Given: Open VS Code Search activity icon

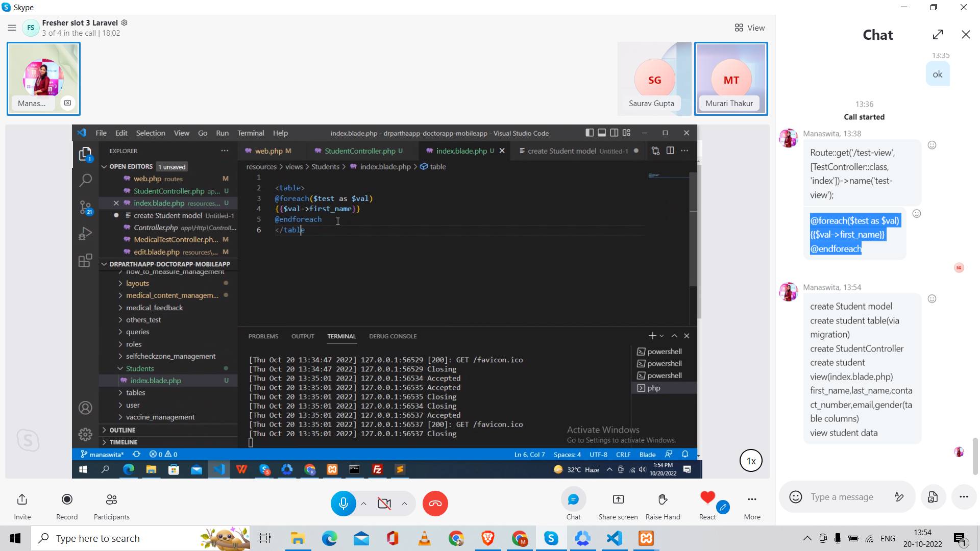Looking at the screenshot, I should coord(85,180).
